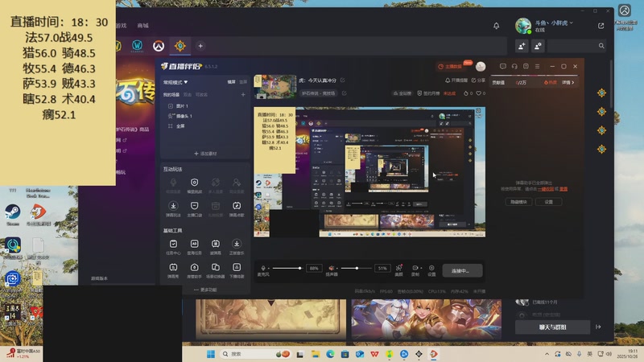
Task: Click 聊天与群组 button
Action: click(x=552, y=327)
